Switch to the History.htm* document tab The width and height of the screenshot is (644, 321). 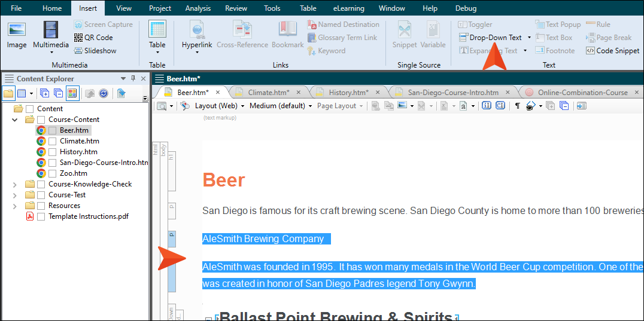pos(349,92)
